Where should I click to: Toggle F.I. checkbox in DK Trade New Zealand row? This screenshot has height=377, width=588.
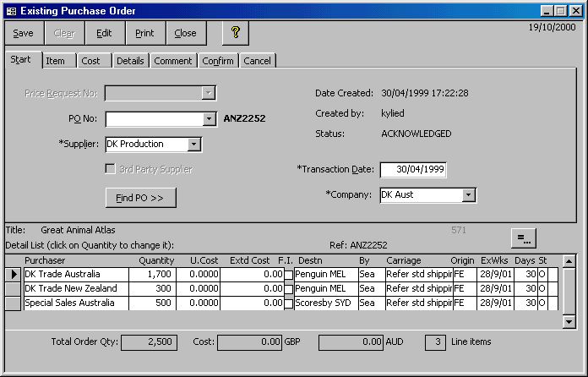tap(288, 289)
